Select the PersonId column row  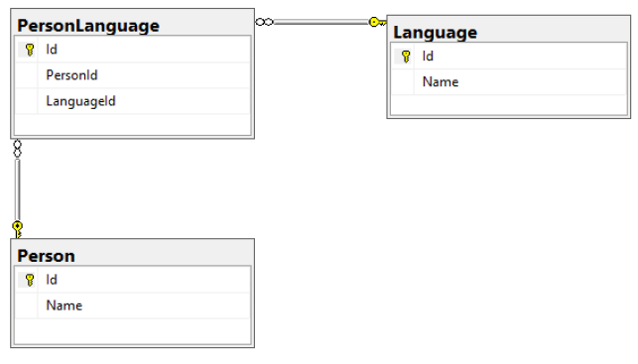133,75
